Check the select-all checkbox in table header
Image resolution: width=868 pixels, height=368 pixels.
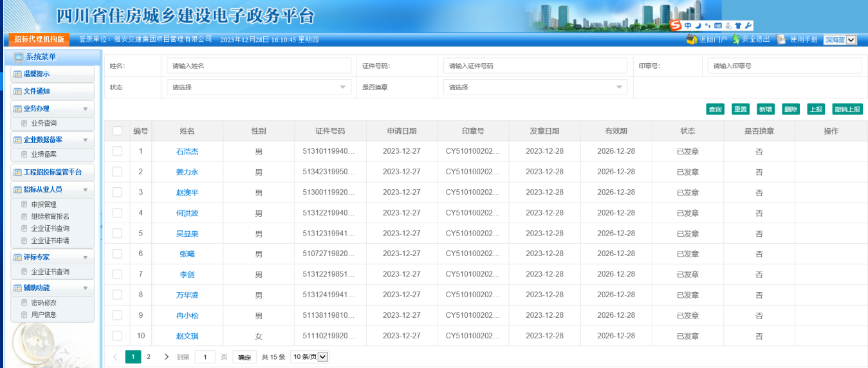click(x=117, y=131)
